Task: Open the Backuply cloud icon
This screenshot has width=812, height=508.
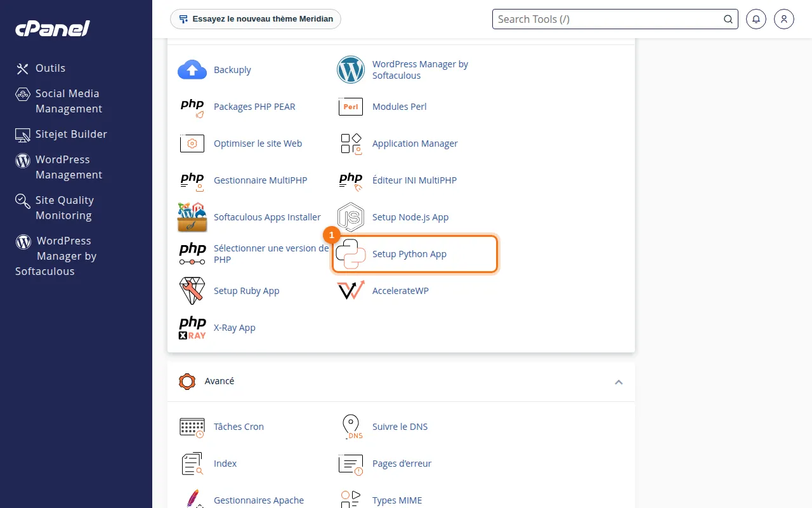Action: (192, 70)
